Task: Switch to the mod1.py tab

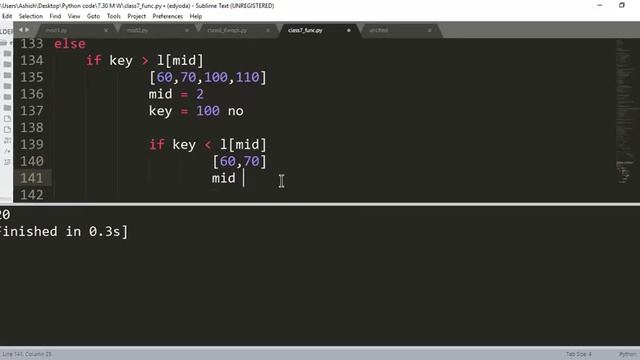Action: coord(56,30)
